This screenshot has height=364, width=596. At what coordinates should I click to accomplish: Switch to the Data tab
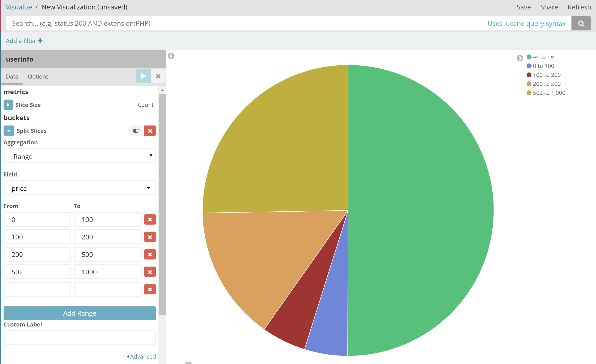coord(12,76)
